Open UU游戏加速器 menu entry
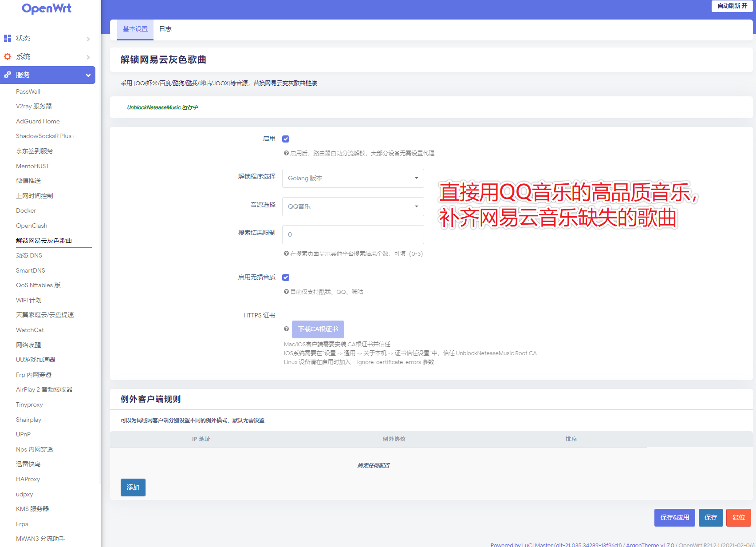 (35, 360)
